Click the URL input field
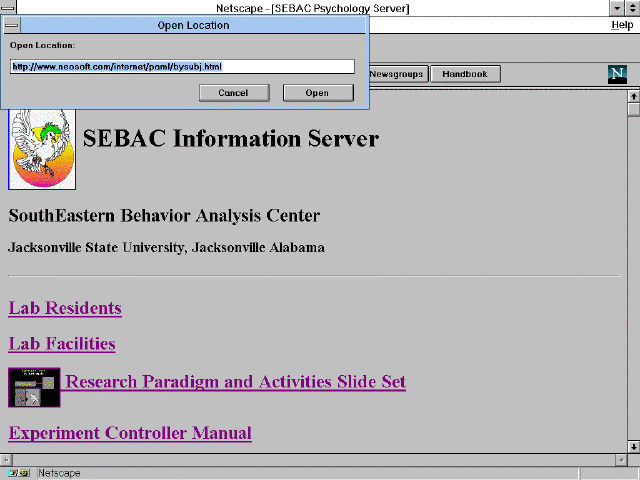This screenshot has width=640, height=480. (x=182, y=67)
